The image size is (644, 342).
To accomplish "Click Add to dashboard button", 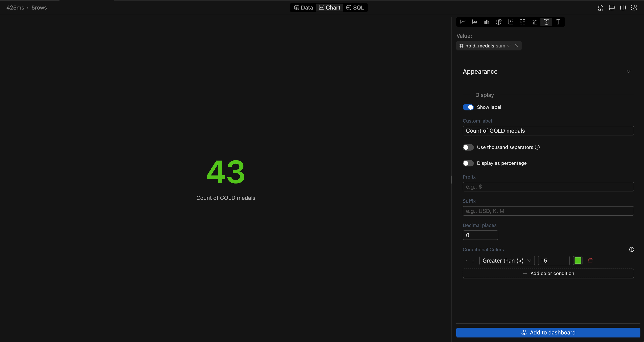I will [x=548, y=332].
